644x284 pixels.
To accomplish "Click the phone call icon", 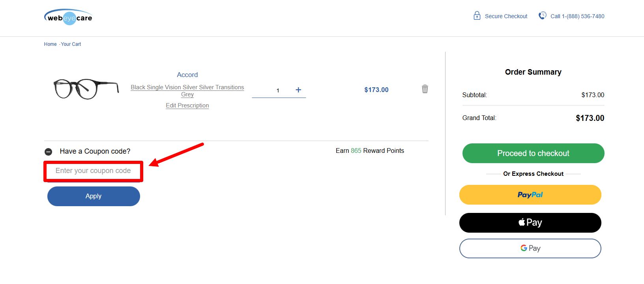I will tap(543, 16).
